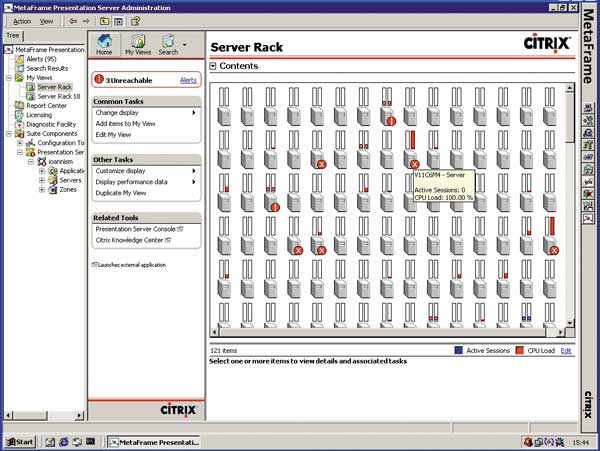Click MetaFrame Presentation taskbar button
Image resolution: width=600 pixels, height=451 pixels.
tap(154, 442)
